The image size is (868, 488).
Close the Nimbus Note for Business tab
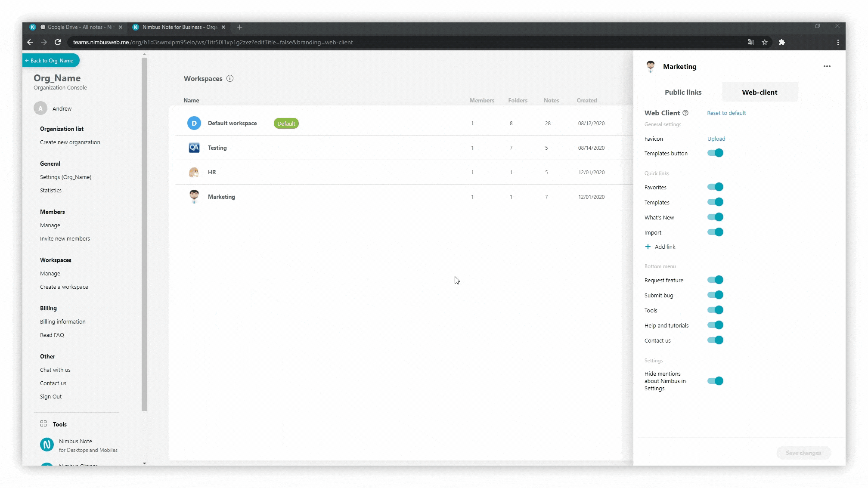coord(223,27)
